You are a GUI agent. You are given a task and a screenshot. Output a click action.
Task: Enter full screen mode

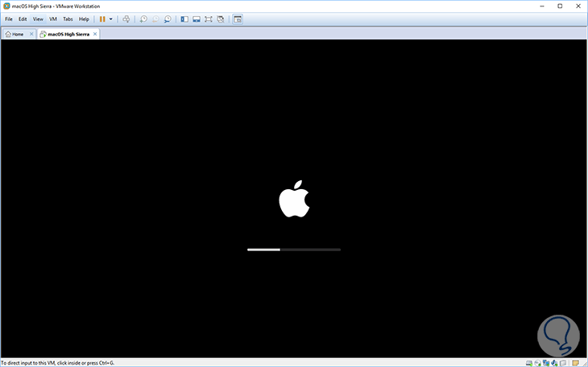point(208,19)
